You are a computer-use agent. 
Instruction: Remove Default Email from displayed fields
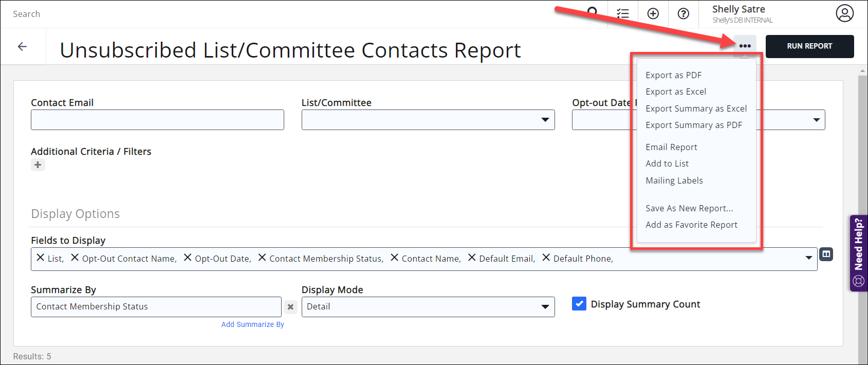point(472,258)
